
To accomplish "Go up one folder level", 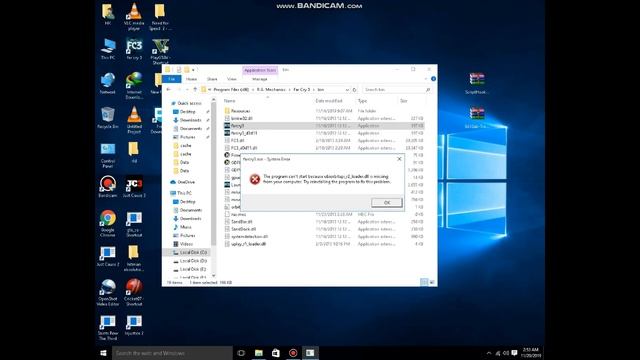I will tap(195, 89).
